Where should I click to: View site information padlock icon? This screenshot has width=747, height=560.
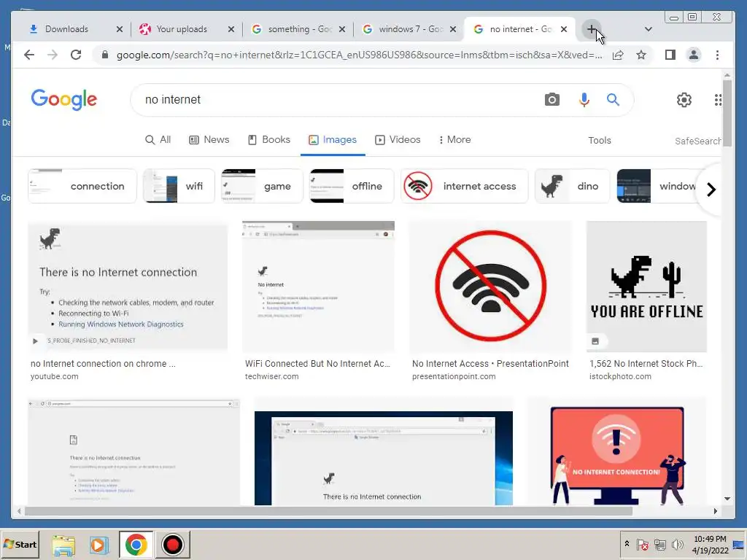coord(105,55)
